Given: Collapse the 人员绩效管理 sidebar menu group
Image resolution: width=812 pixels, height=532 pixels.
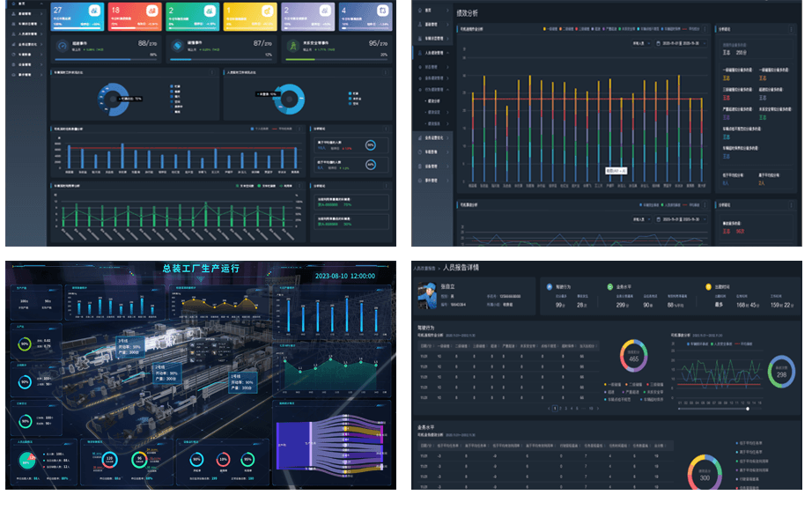Looking at the screenshot, I should pos(435,52).
